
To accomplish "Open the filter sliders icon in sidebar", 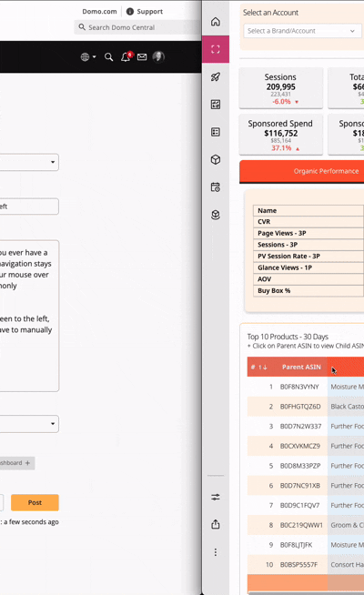I will (215, 497).
